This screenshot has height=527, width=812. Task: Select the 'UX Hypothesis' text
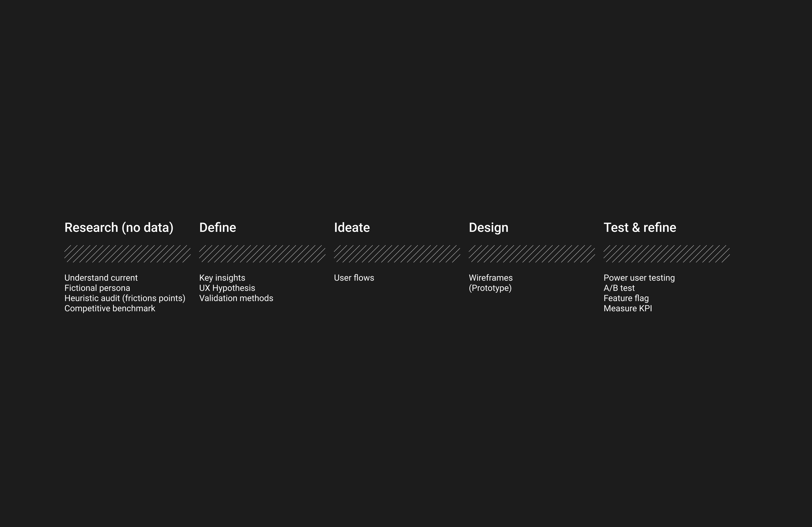click(227, 288)
